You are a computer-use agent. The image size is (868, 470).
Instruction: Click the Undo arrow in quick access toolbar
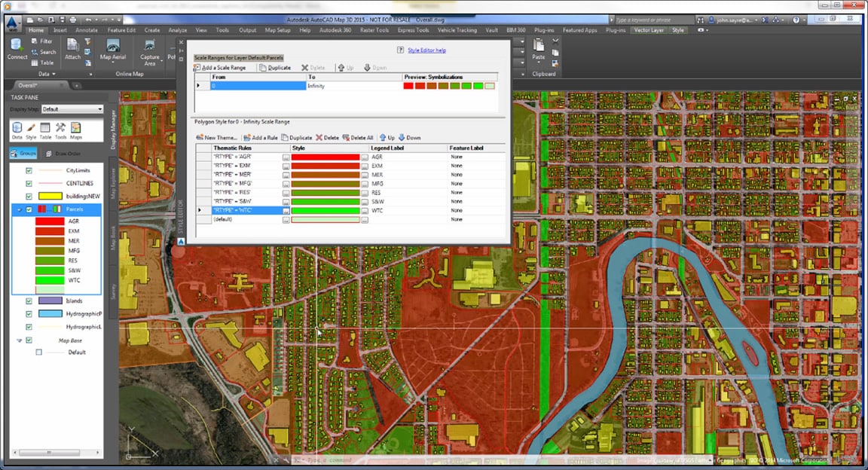tap(89, 20)
